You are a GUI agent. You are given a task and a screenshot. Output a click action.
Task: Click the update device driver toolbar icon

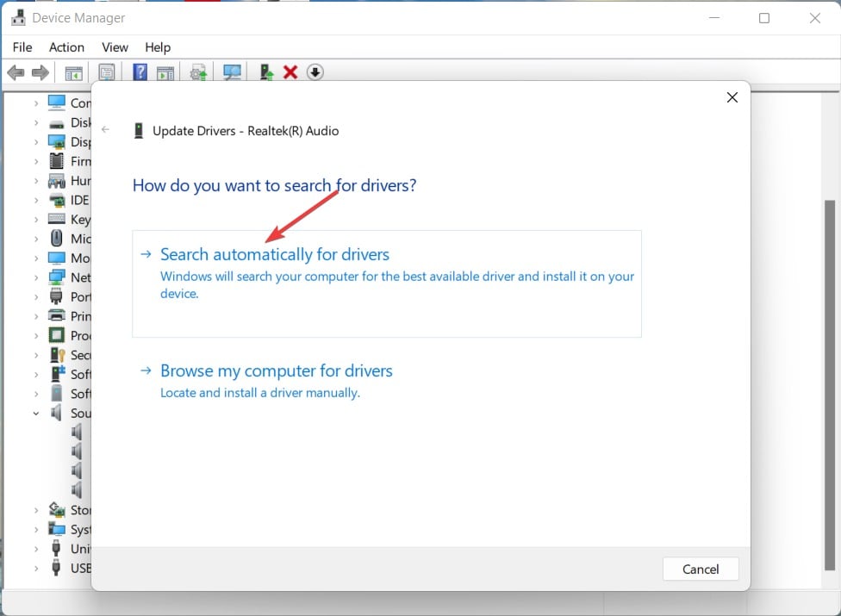266,72
